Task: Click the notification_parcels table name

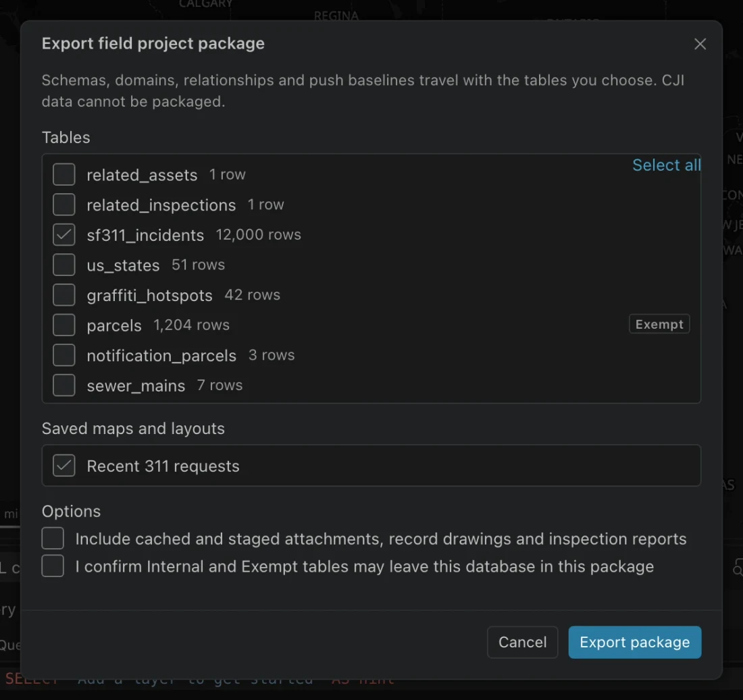Action: [161, 356]
